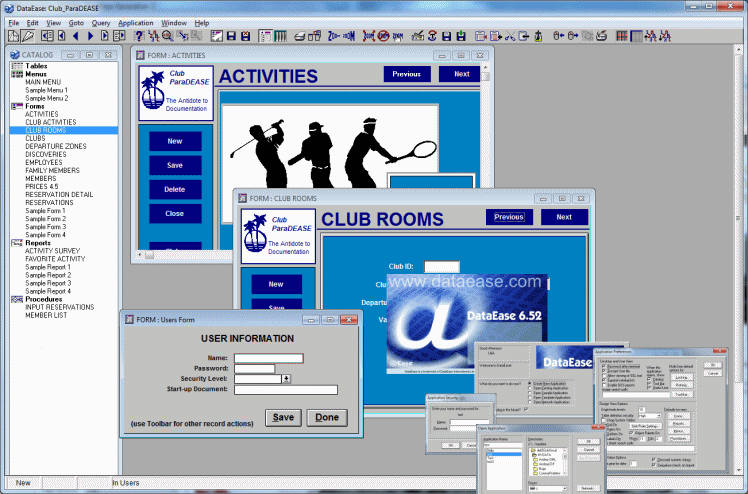
Task: Click 'In Users' status bar text
Action: (125, 483)
